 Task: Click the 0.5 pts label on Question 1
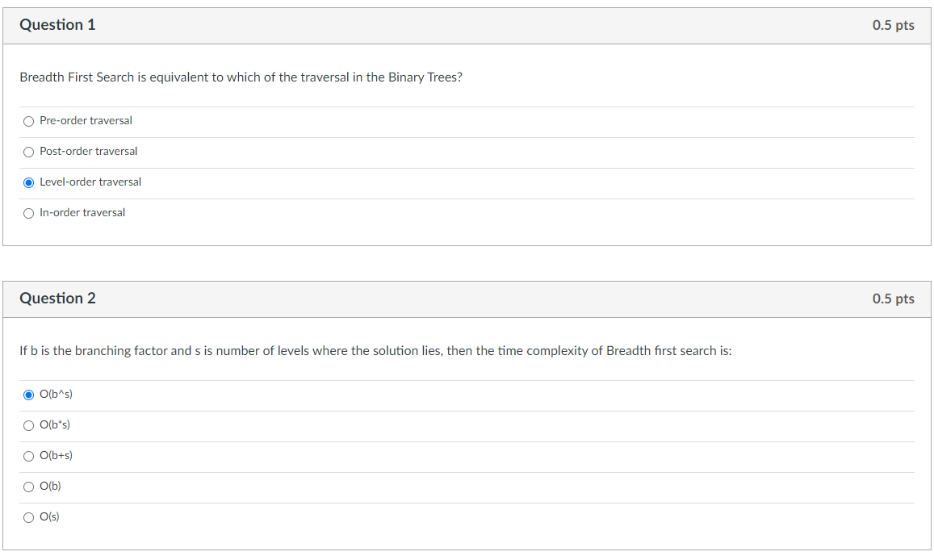tap(894, 25)
